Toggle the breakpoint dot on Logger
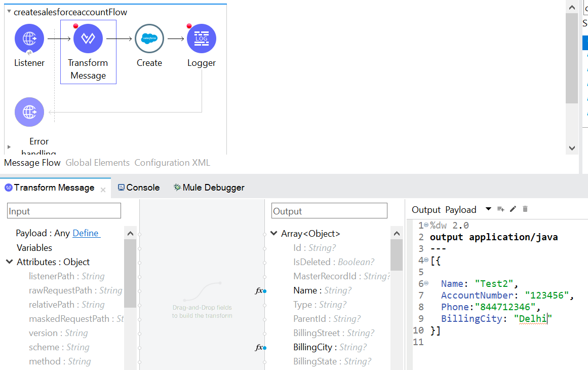 point(189,26)
